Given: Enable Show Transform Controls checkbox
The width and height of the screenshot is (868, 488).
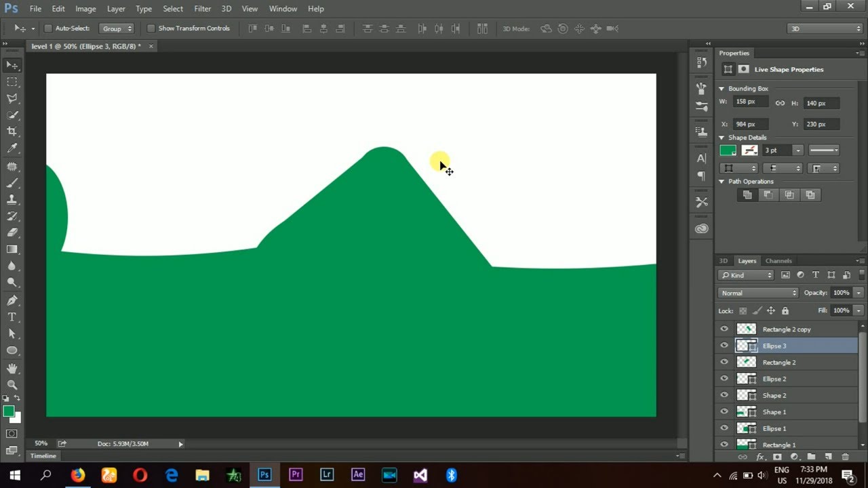Looking at the screenshot, I should [151, 28].
